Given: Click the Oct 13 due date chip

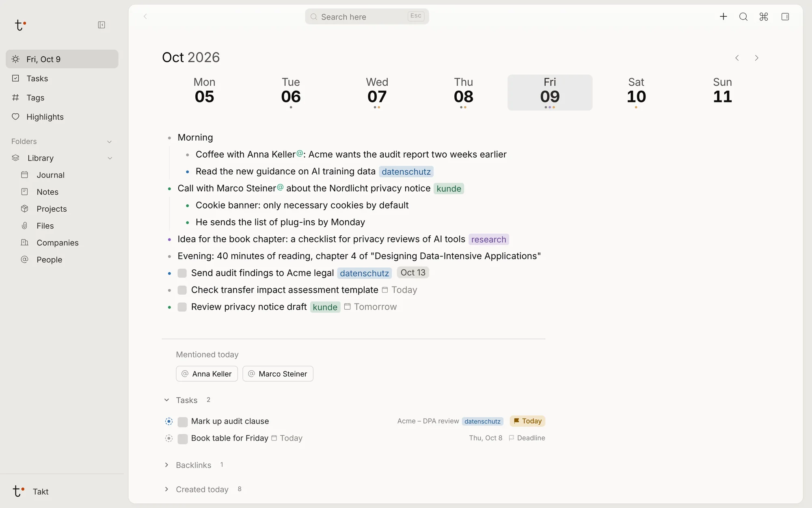Looking at the screenshot, I should pyautogui.click(x=413, y=273).
